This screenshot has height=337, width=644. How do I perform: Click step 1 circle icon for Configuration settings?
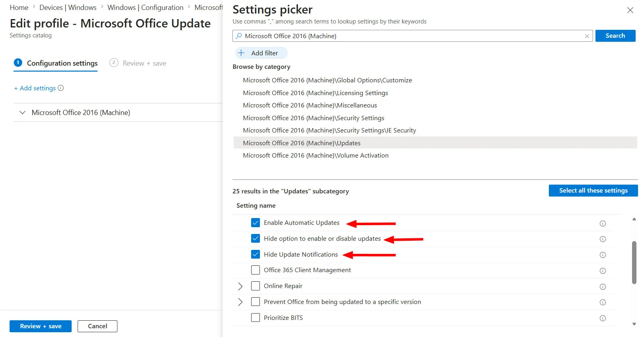[18, 62]
